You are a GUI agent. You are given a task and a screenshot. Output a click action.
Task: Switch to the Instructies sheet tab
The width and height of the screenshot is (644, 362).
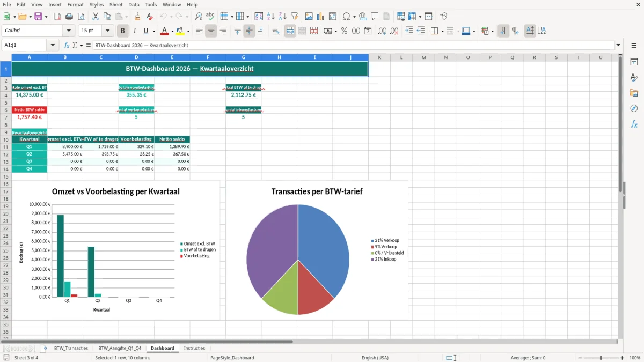tap(194, 348)
